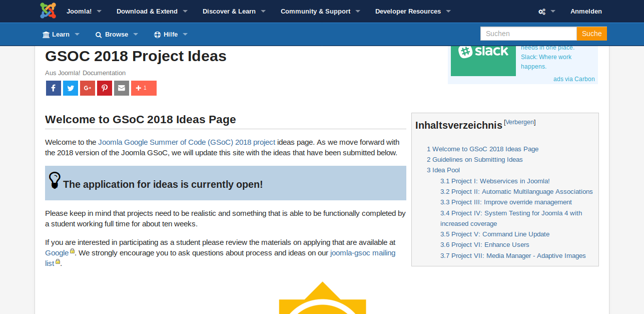Focus the Suchen search field

click(x=528, y=34)
